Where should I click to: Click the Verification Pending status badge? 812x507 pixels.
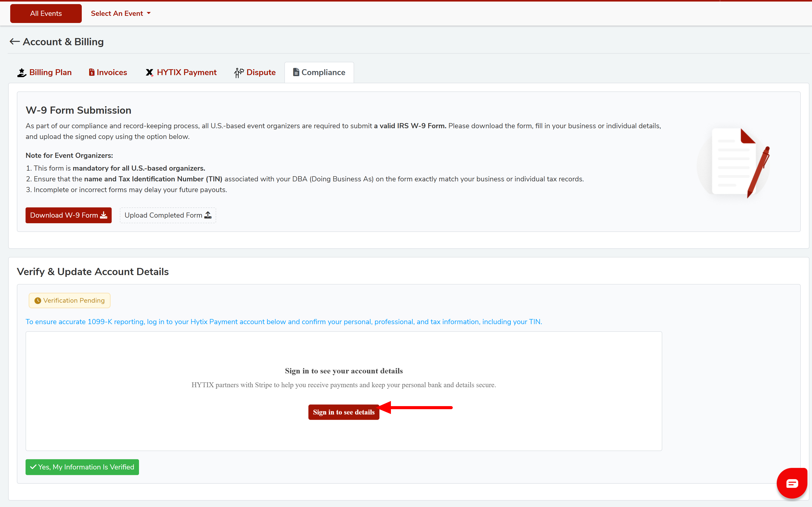69,300
